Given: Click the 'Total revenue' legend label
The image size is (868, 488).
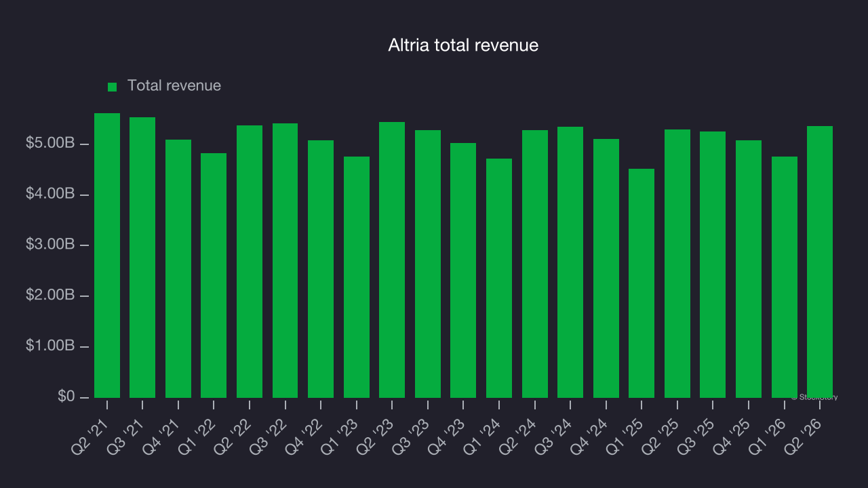Looking at the screenshot, I should [174, 85].
